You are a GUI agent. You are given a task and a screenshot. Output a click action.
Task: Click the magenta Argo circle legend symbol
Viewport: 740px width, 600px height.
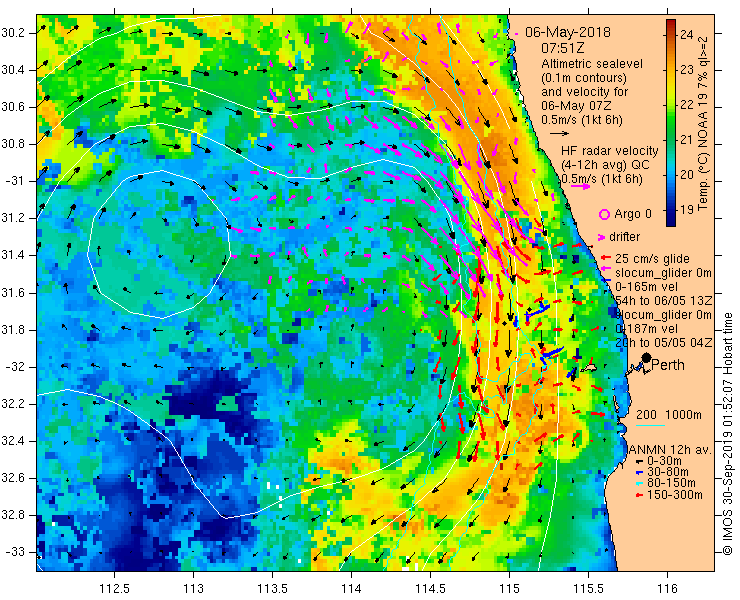tap(604, 215)
